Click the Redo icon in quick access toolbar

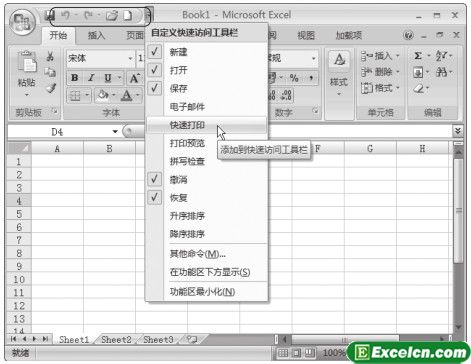(89, 15)
